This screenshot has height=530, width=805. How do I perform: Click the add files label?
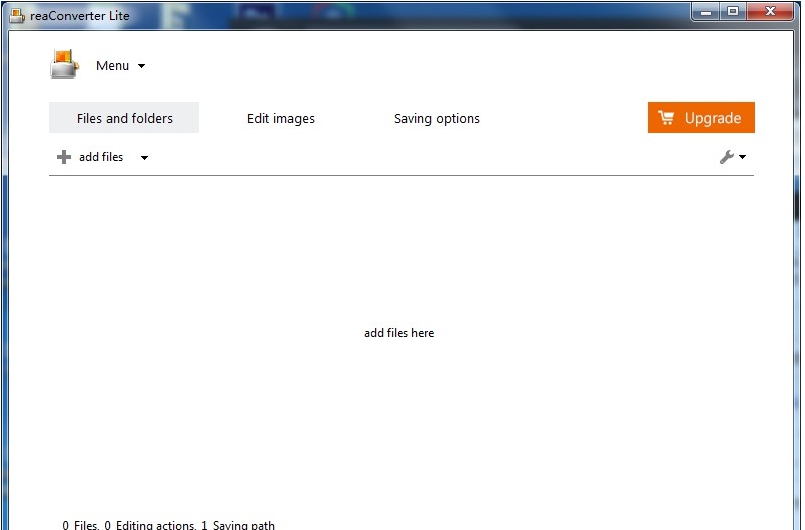[x=101, y=157]
